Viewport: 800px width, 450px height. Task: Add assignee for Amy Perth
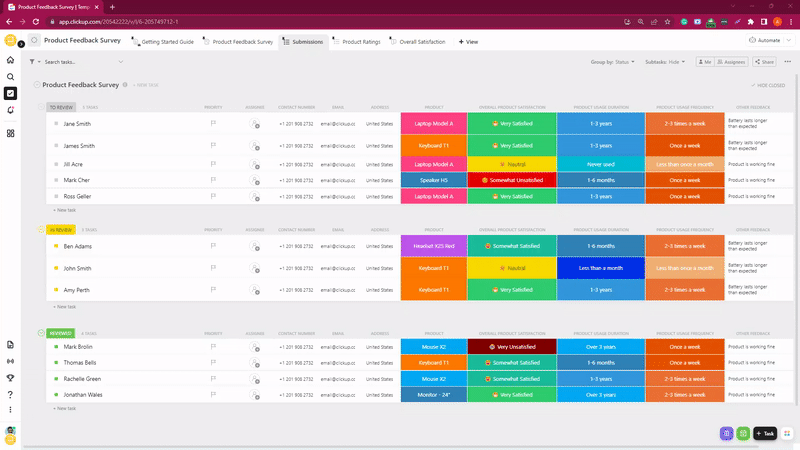pyautogui.click(x=255, y=290)
